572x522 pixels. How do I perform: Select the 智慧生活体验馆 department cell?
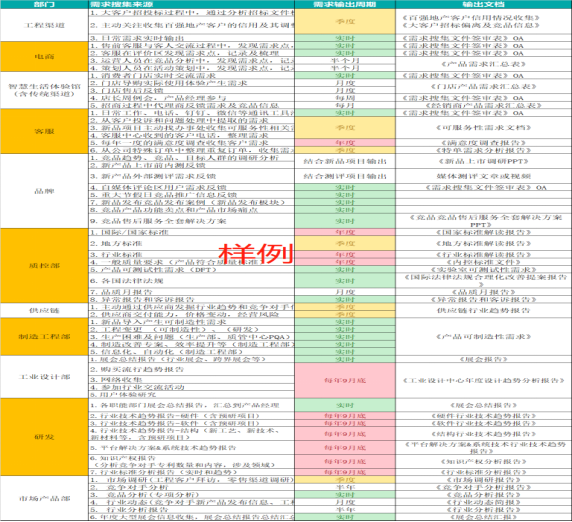coord(44,90)
